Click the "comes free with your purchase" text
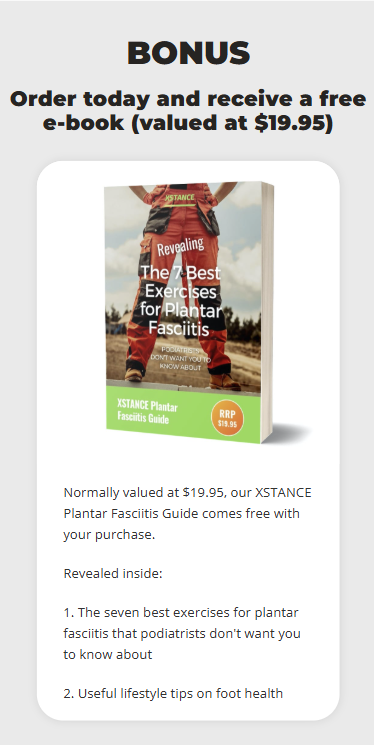374x745 pixels. click(x=182, y=524)
